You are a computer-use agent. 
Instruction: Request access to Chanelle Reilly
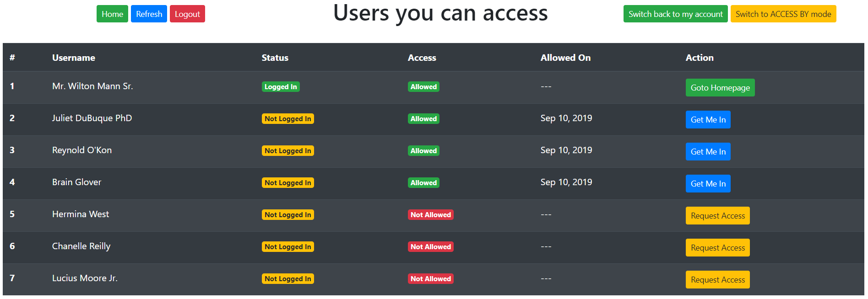(x=717, y=248)
